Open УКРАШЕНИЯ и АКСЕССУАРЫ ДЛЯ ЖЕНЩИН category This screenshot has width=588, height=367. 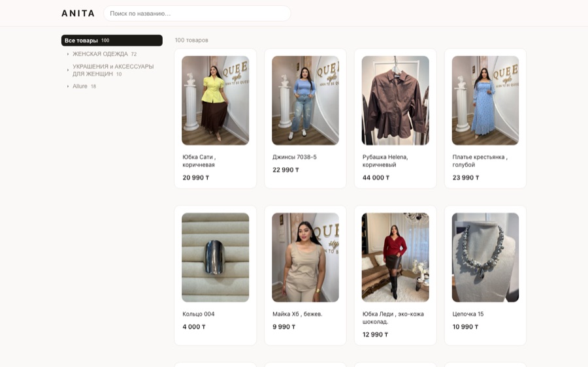click(113, 70)
